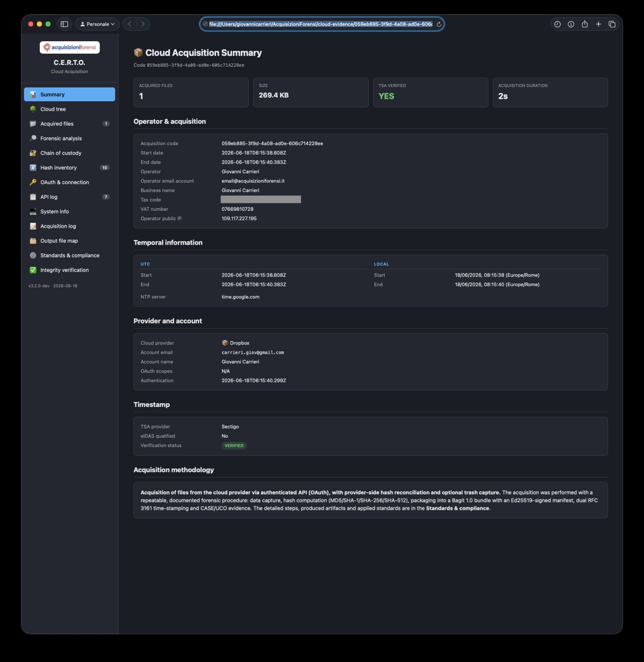Click the package icon beside the page title

coord(138,52)
